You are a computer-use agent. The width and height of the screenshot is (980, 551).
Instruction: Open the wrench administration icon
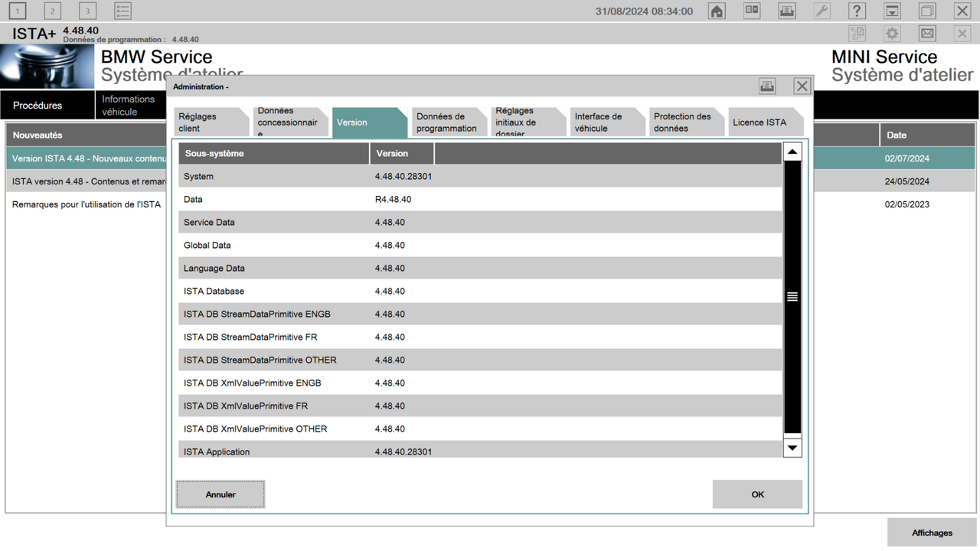click(822, 11)
